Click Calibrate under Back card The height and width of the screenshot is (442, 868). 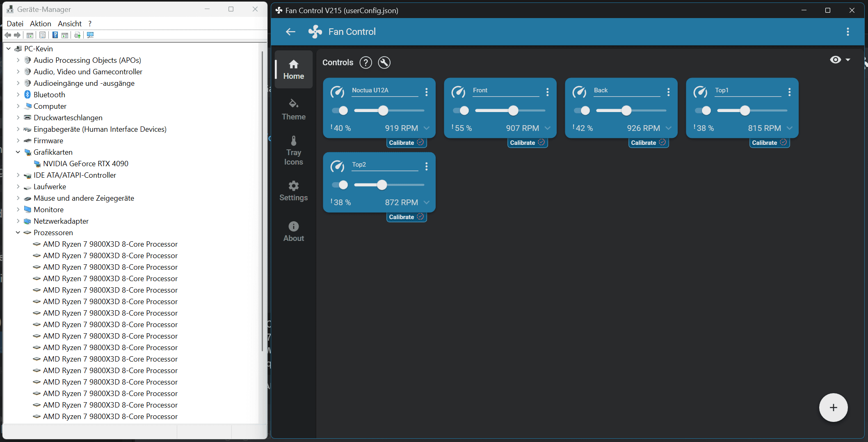[648, 142]
